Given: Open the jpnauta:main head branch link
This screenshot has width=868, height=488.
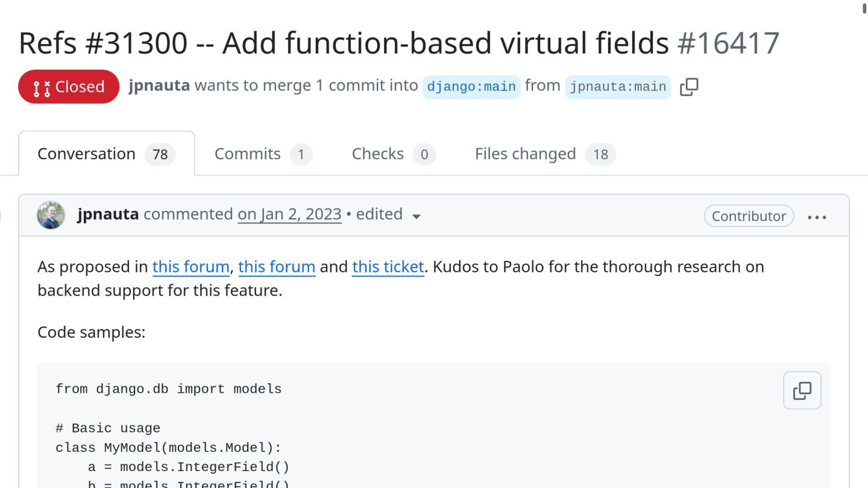Looking at the screenshot, I should point(618,87).
